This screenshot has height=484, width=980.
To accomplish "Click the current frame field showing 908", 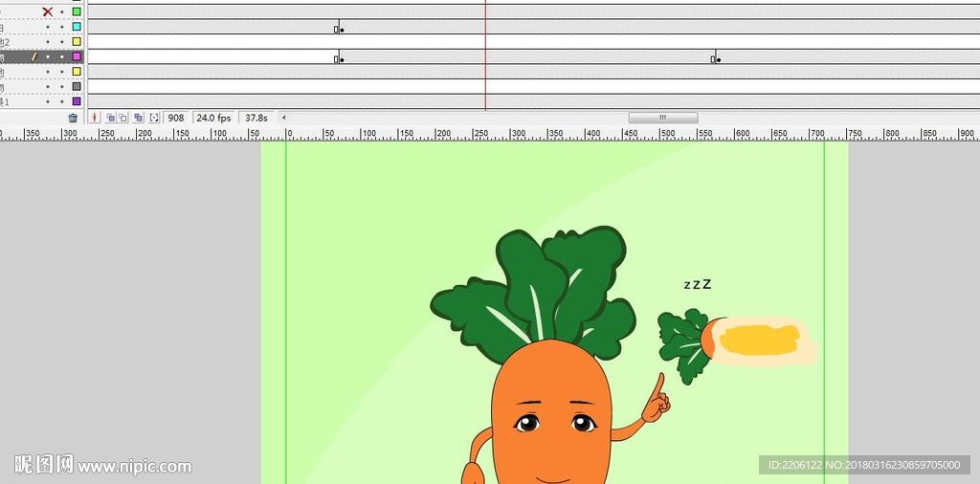I will 176,118.
